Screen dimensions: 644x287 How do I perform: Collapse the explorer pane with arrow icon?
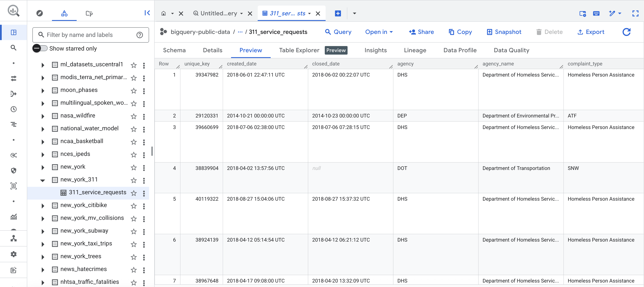coord(147,13)
